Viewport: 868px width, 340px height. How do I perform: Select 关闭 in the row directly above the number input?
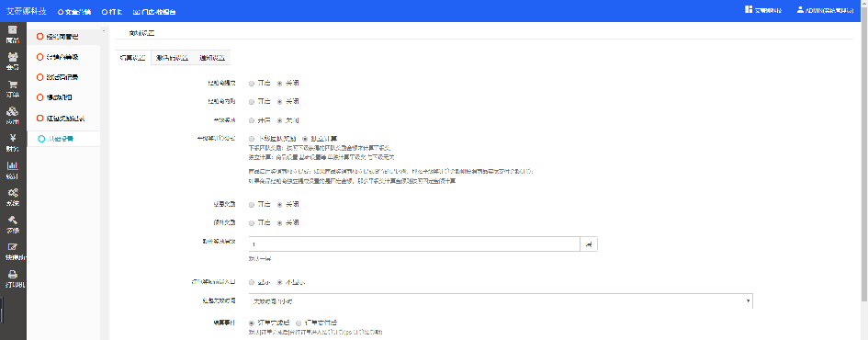[x=279, y=222]
